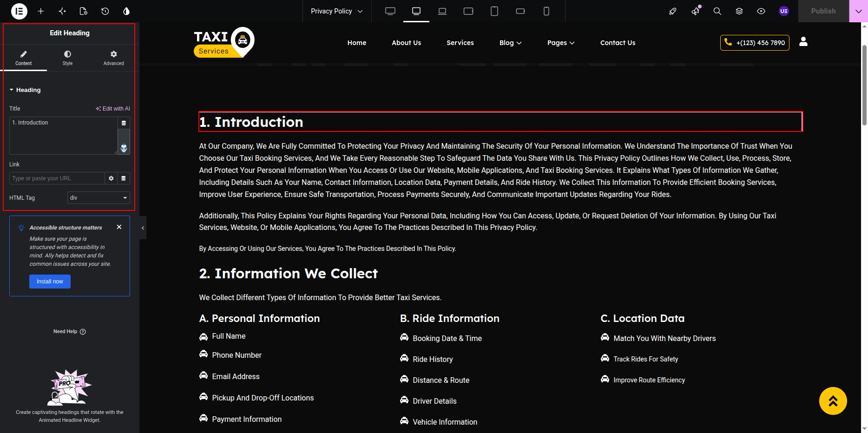868x433 pixels.
Task: Expand the Pages menu in site header
Action: (x=561, y=43)
